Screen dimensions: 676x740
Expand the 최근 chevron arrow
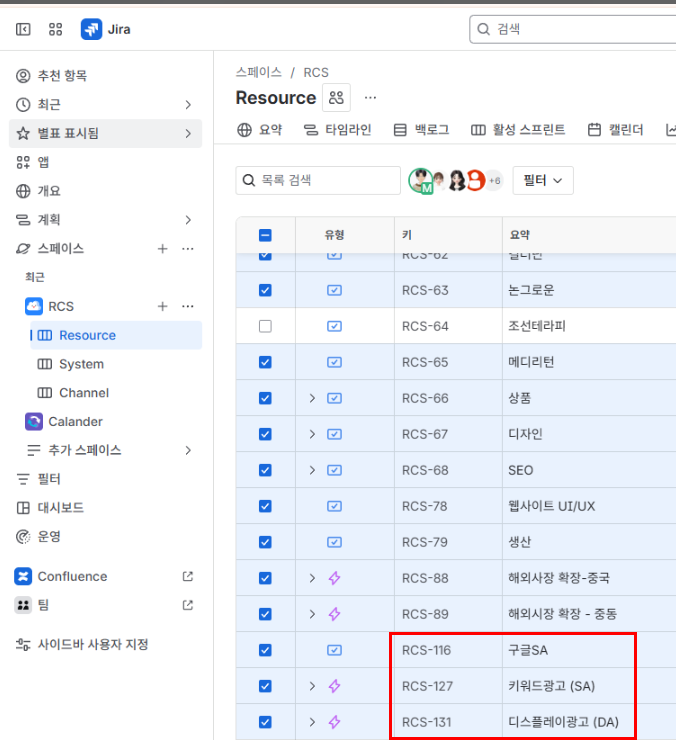click(188, 104)
